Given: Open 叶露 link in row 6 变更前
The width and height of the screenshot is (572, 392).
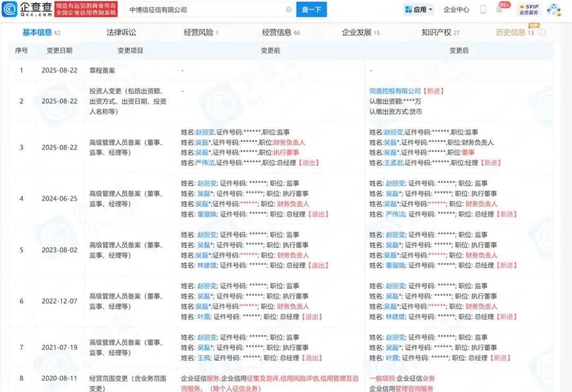Looking at the screenshot, I should tap(204, 317).
